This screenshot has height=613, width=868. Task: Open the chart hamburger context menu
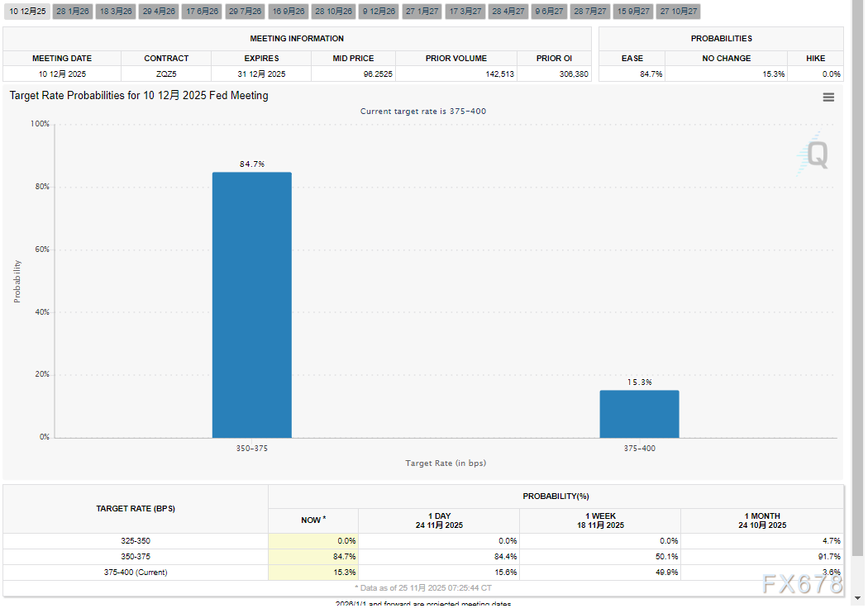(x=828, y=97)
